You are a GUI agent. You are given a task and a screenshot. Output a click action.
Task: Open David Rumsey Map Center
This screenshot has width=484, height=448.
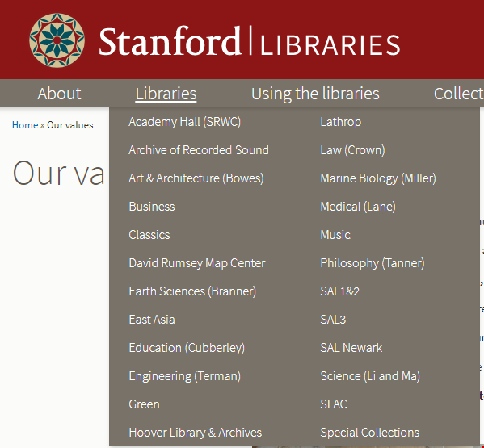point(196,263)
